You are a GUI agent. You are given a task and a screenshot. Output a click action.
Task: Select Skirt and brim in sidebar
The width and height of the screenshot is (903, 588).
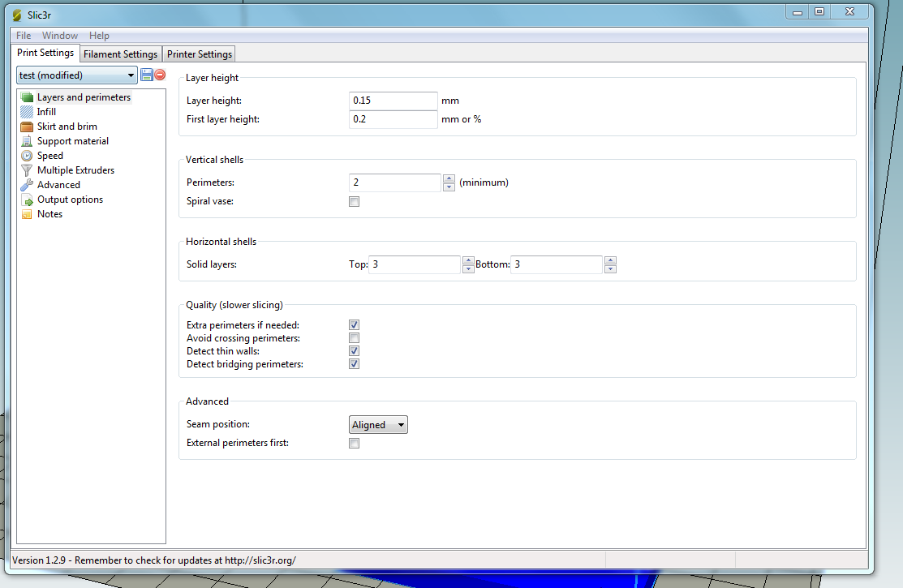(67, 127)
